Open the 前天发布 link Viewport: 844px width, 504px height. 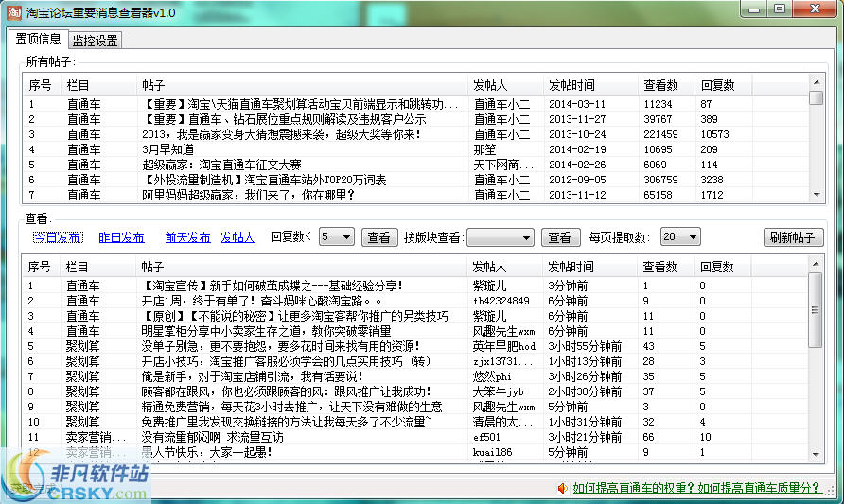click(188, 237)
